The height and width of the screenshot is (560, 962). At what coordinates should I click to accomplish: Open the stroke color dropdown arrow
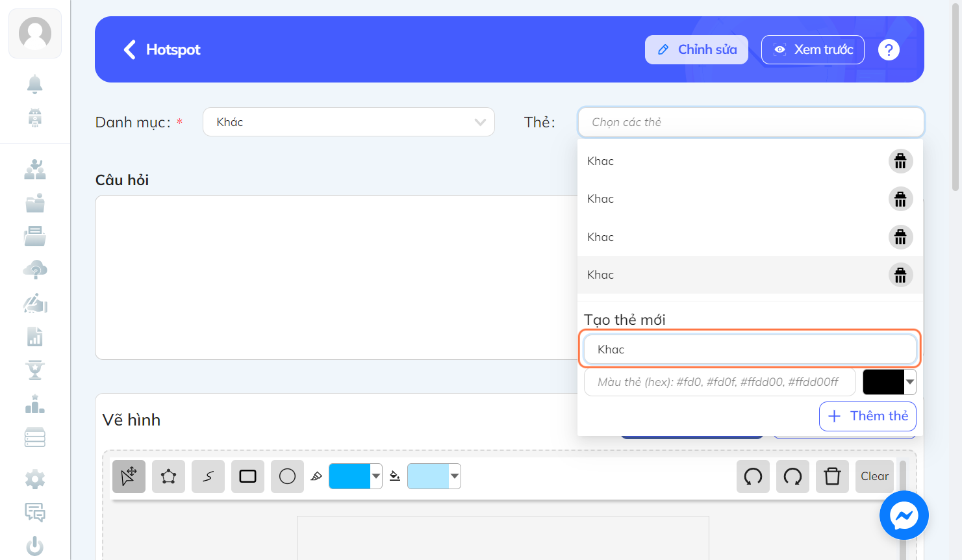pyautogui.click(x=376, y=476)
